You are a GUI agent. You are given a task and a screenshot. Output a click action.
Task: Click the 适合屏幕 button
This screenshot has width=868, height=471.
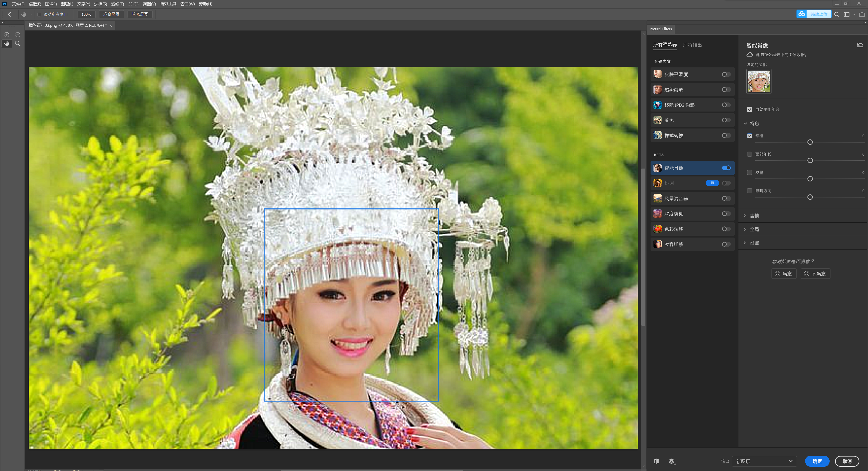click(x=111, y=14)
